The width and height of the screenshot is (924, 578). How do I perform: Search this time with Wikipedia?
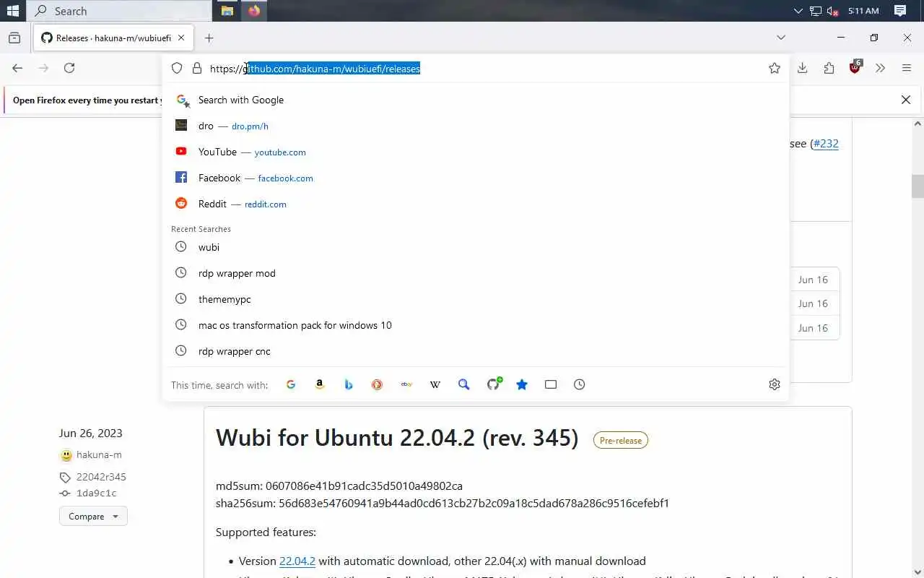click(x=435, y=384)
